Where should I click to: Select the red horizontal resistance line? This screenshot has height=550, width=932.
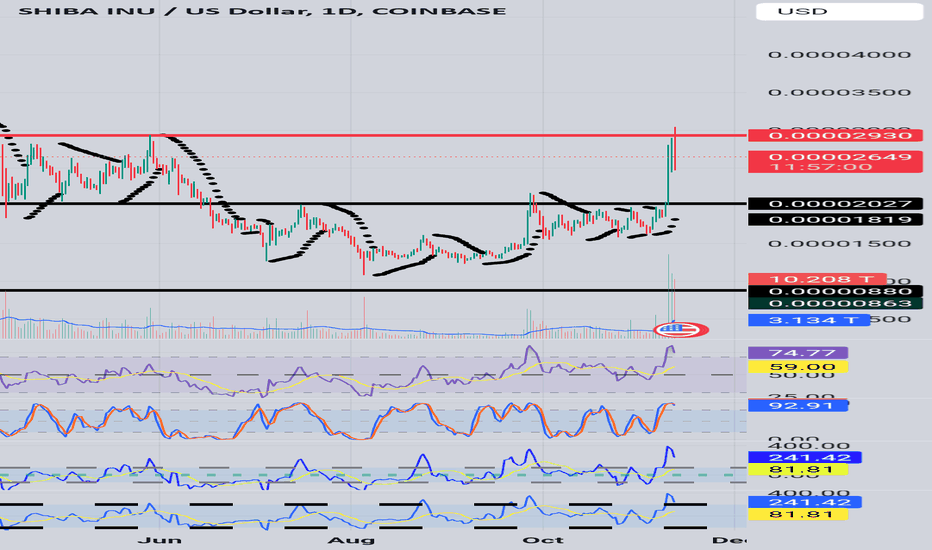click(x=373, y=136)
